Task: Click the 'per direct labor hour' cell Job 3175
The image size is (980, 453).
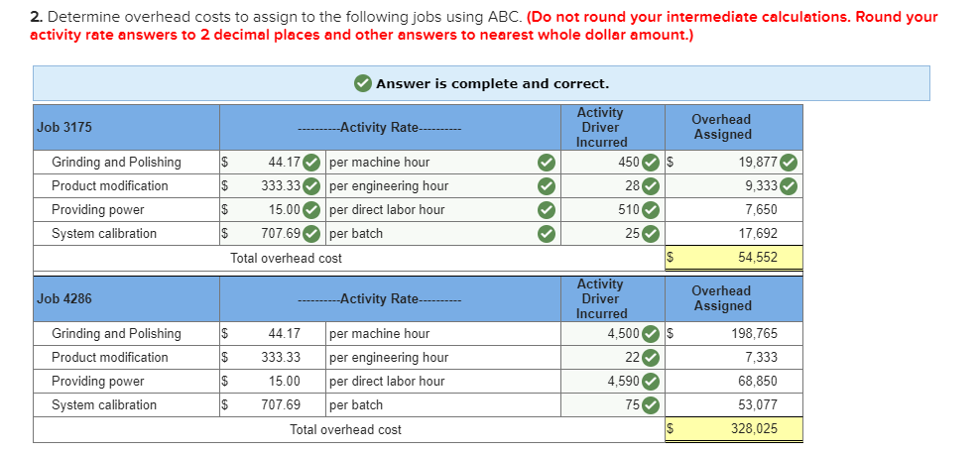Action: pos(442,210)
